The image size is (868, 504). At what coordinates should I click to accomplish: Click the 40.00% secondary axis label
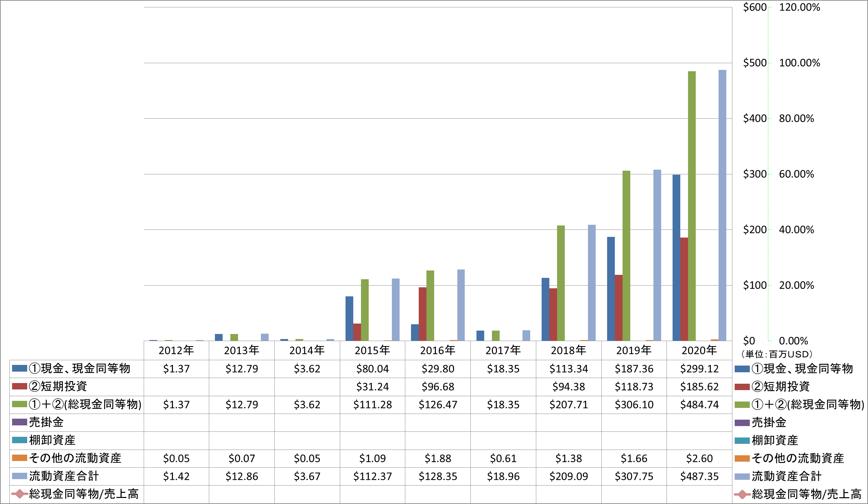pyautogui.click(x=797, y=229)
